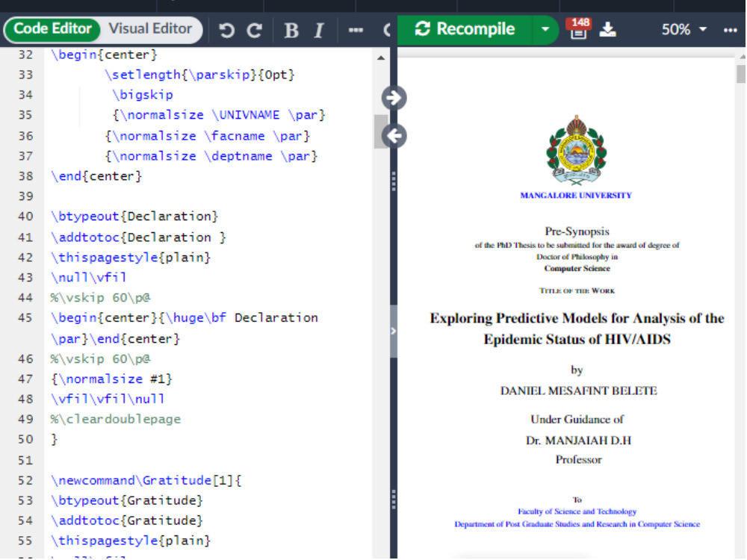Collapse the editor pane with the right arrow

point(392,98)
